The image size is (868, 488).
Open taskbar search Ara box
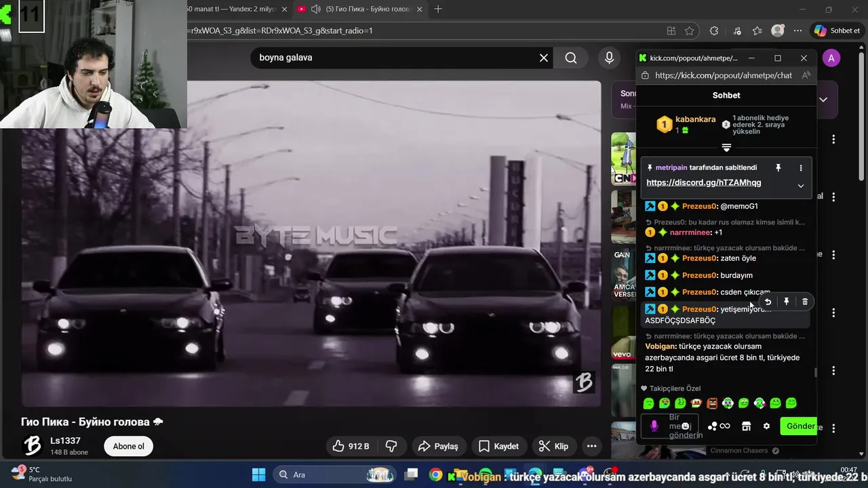coord(334,474)
